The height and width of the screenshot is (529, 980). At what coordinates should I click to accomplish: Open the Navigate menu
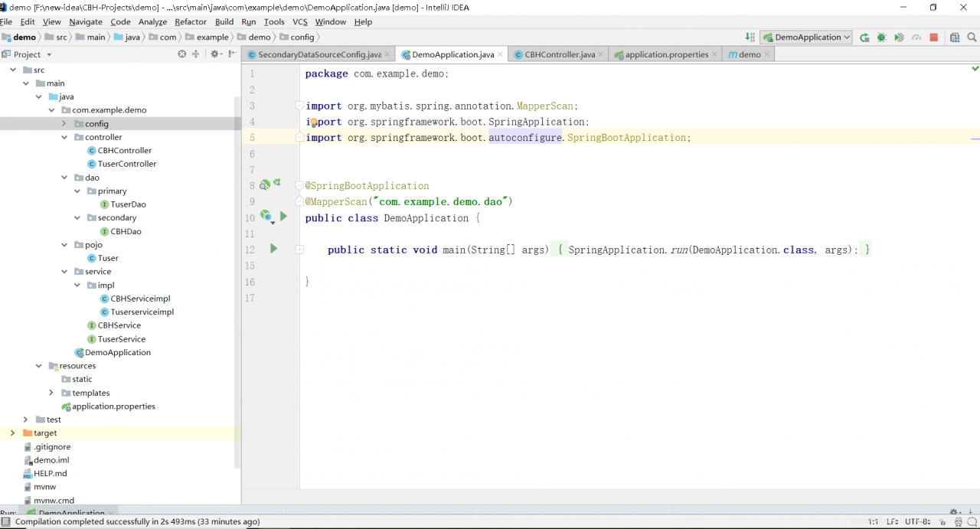pyautogui.click(x=85, y=21)
